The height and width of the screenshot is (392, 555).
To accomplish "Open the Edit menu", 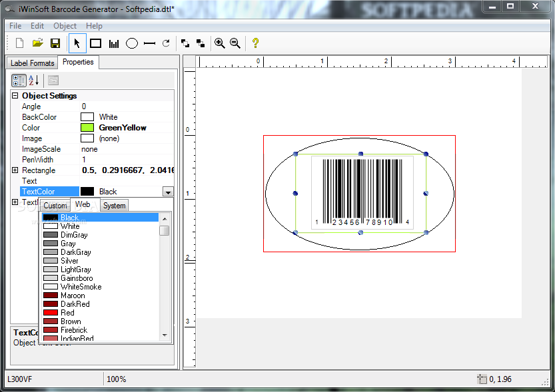I will (37, 26).
